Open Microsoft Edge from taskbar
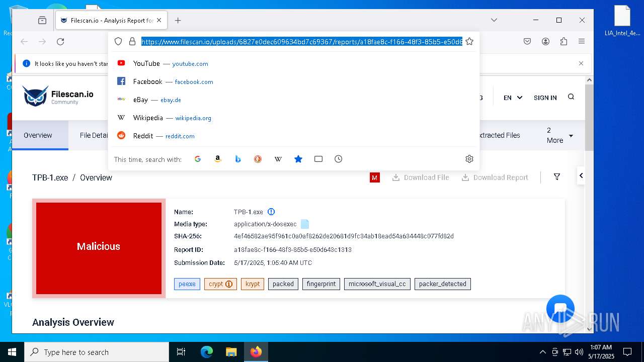Screen dimensions: 644x362 [x=207, y=352]
